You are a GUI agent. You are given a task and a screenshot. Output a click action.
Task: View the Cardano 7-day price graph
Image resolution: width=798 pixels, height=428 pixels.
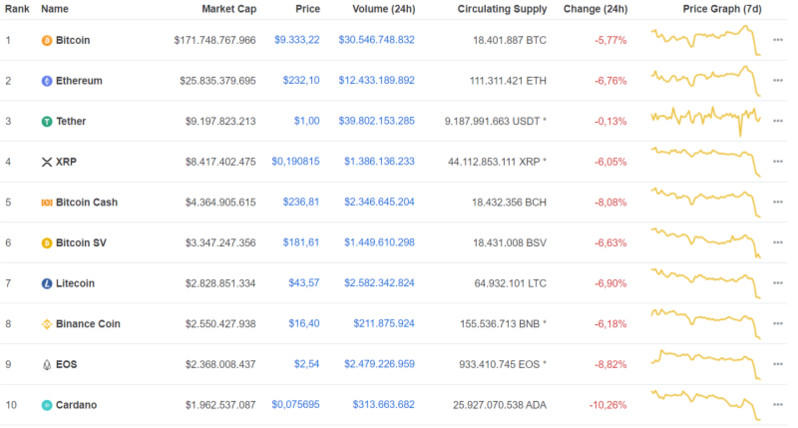(705, 403)
